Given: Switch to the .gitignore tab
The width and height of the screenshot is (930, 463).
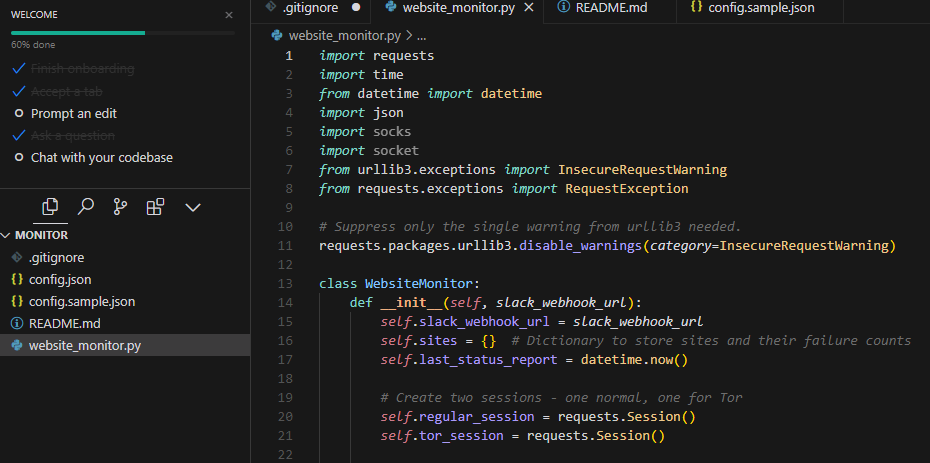Looking at the screenshot, I should pos(310,8).
